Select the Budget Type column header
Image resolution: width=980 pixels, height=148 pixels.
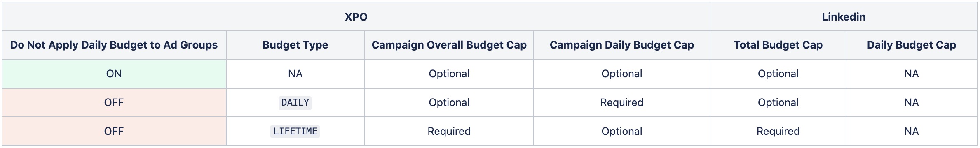click(295, 45)
